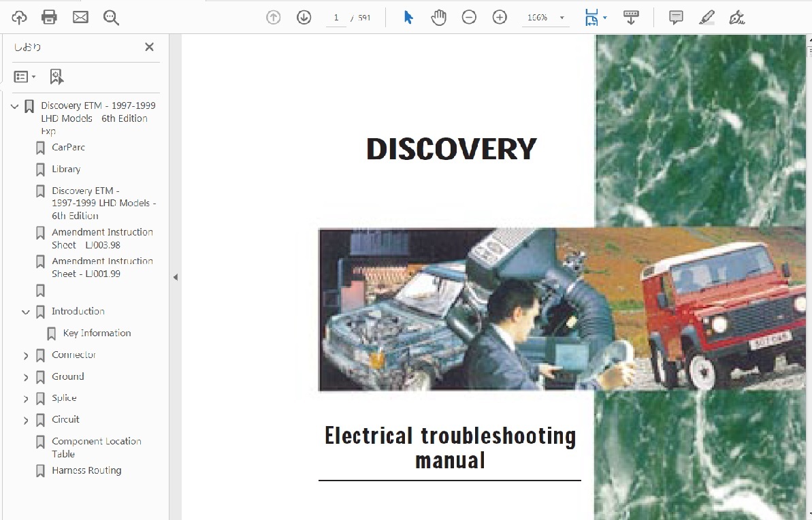Select the Splice bookmark label
Viewport: 812px width, 520px height.
point(64,397)
